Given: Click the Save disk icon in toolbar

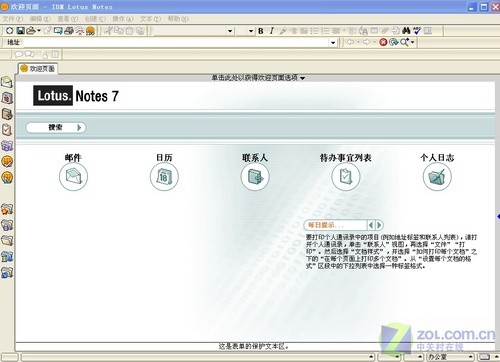Looking at the screenshot, I should pos(21,31).
